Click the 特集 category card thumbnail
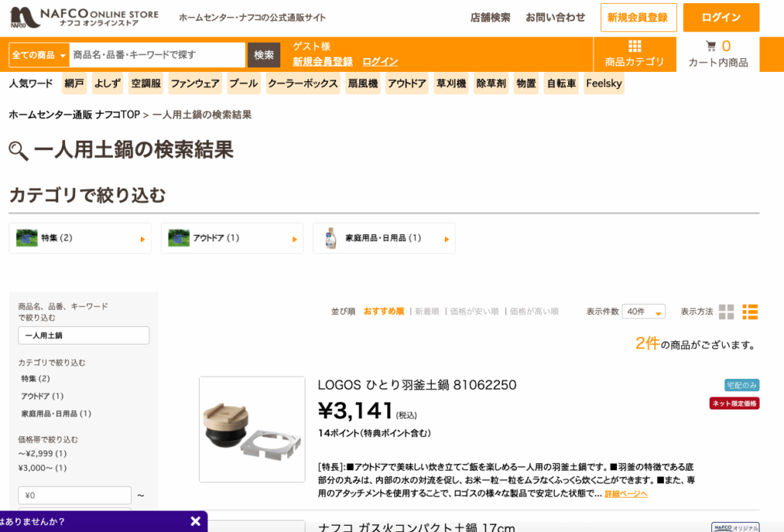The image size is (784, 532). tap(27, 238)
